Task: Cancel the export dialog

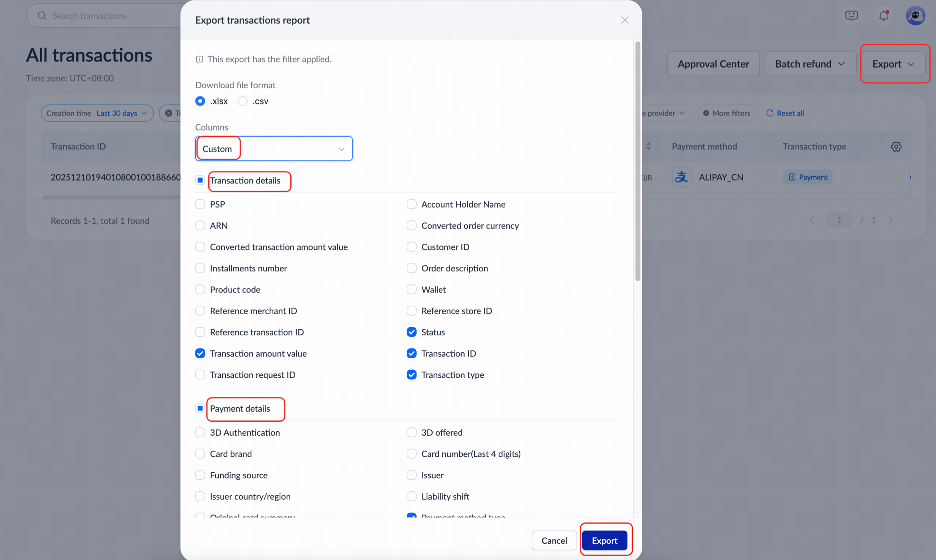Action: (554, 541)
